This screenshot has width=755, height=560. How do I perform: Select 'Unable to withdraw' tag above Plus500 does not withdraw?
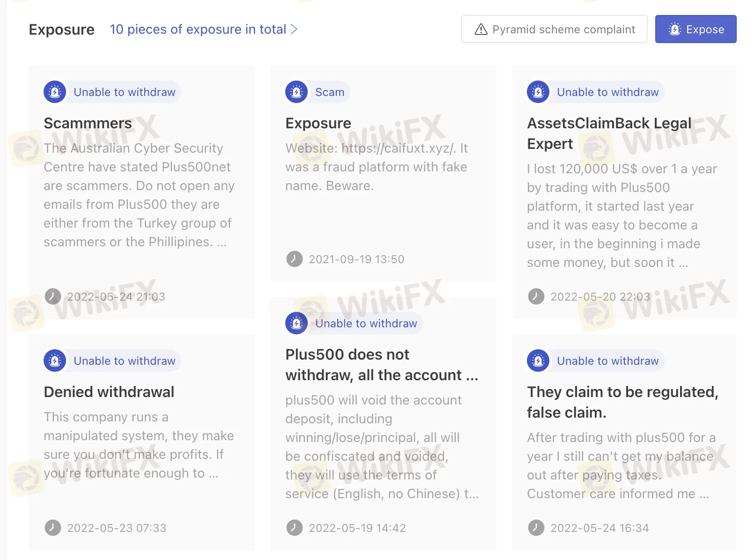pos(366,324)
